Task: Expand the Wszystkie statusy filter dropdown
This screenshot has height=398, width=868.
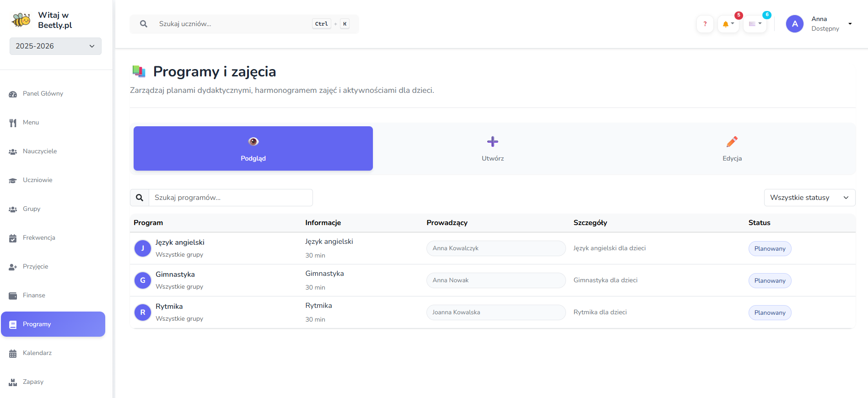Action: coord(809,198)
